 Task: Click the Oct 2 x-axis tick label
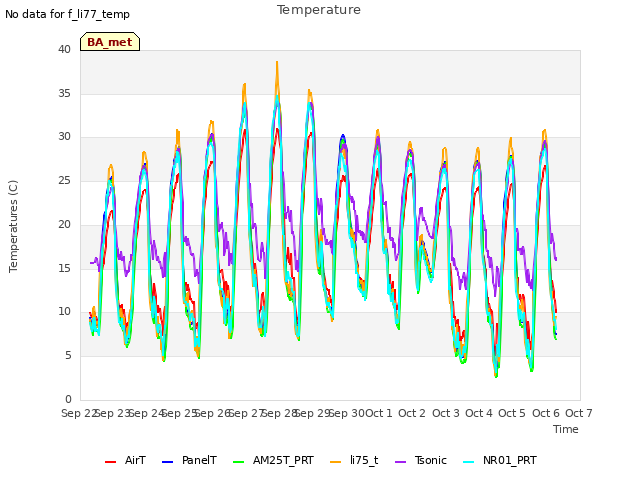click(x=412, y=413)
